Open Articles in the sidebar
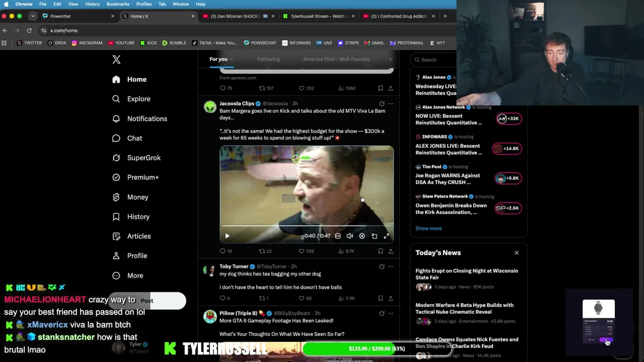Viewport: 644px width, 362px height. [131, 236]
